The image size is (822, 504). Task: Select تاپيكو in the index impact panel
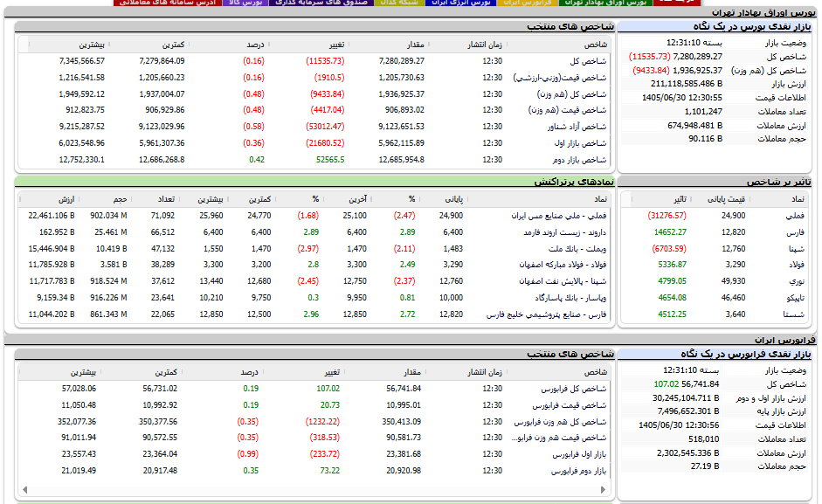(x=795, y=298)
